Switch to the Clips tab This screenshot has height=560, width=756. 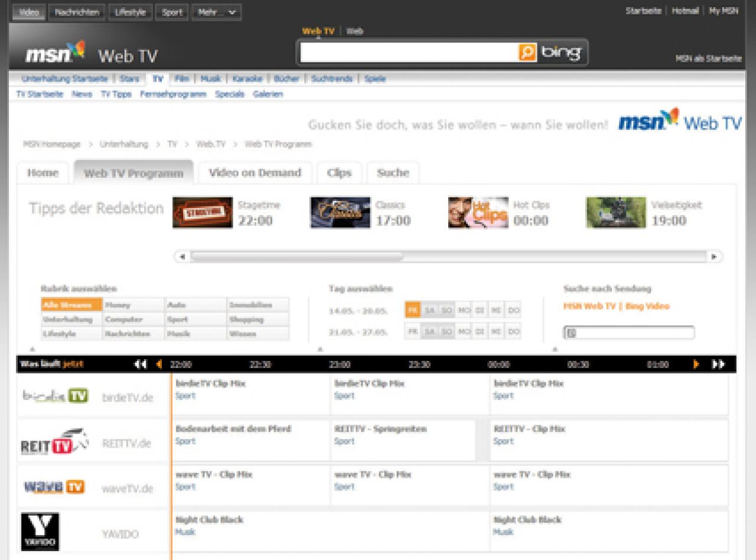(339, 173)
